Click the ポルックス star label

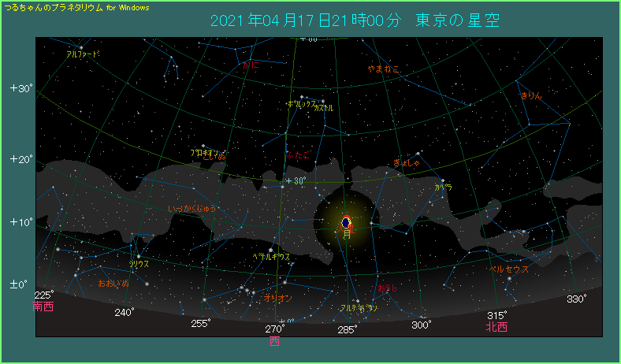pyautogui.click(x=300, y=104)
